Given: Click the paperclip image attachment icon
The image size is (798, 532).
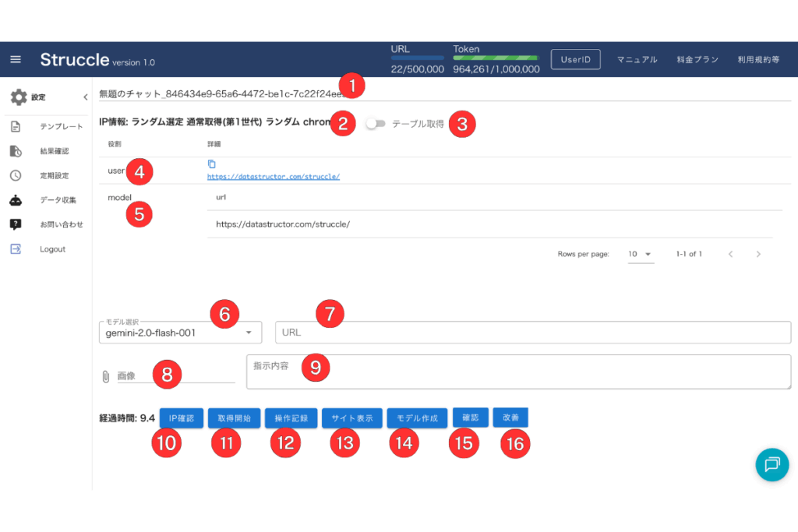Looking at the screenshot, I should [x=106, y=376].
